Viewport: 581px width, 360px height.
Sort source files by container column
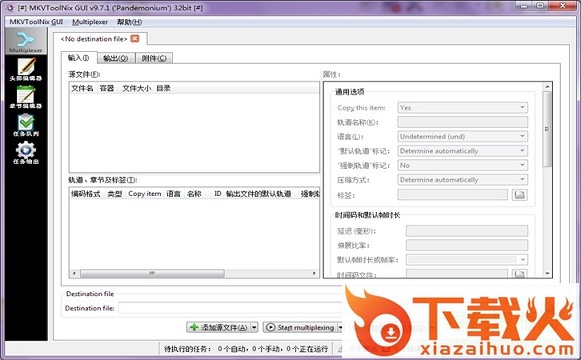pos(107,88)
